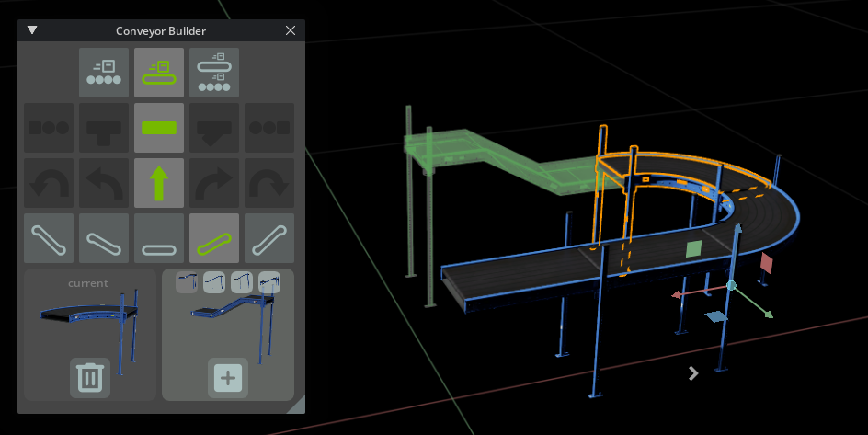Image resolution: width=868 pixels, height=435 pixels.
Task: Choose the first support style variant thumbnail
Action: point(188,281)
